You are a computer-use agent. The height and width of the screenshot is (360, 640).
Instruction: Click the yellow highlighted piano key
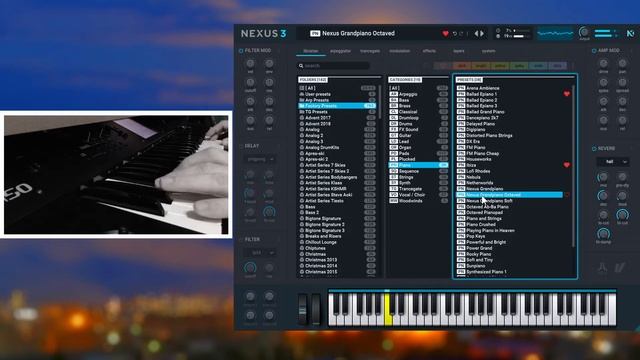(388, 310)
